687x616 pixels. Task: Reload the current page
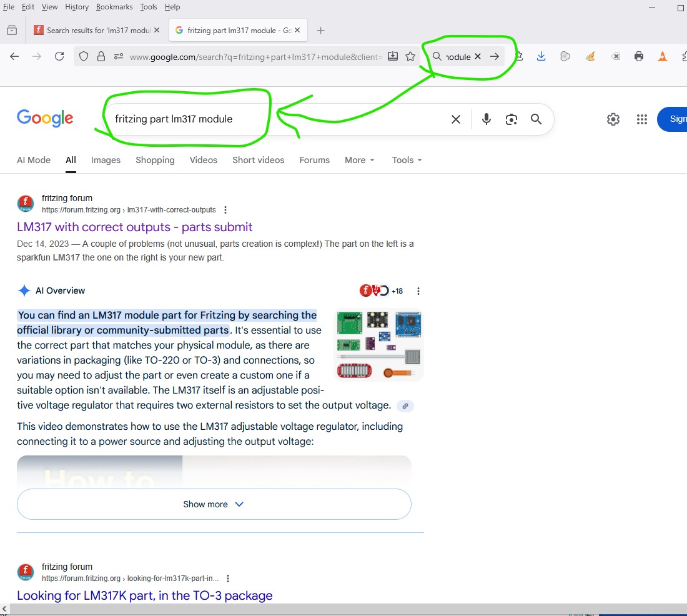point(59,57)
